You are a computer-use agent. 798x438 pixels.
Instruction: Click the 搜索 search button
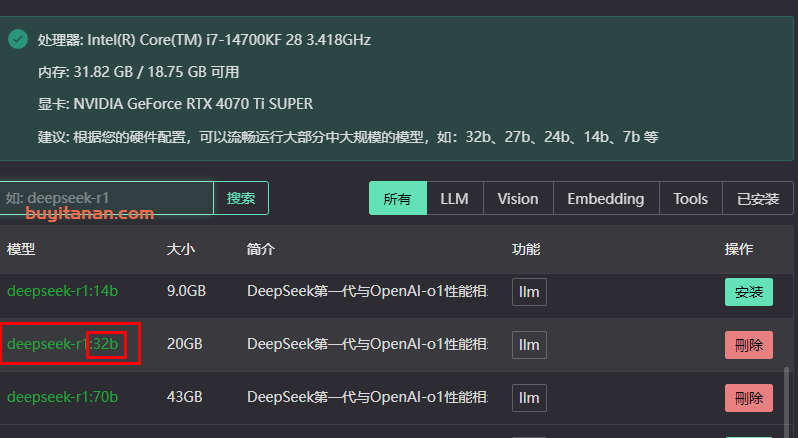241,198
